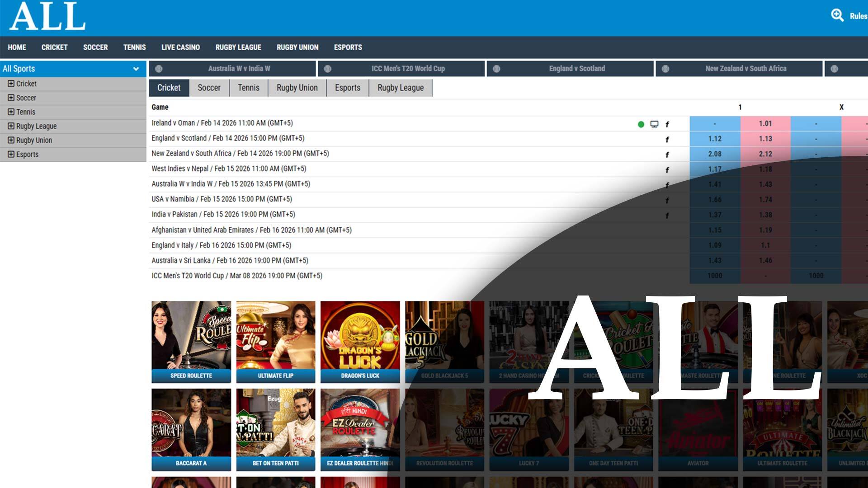Expand the Cricket tree item in the sidebar
The height and width of the screenshot is (488, 868).
tap(11, 84)
